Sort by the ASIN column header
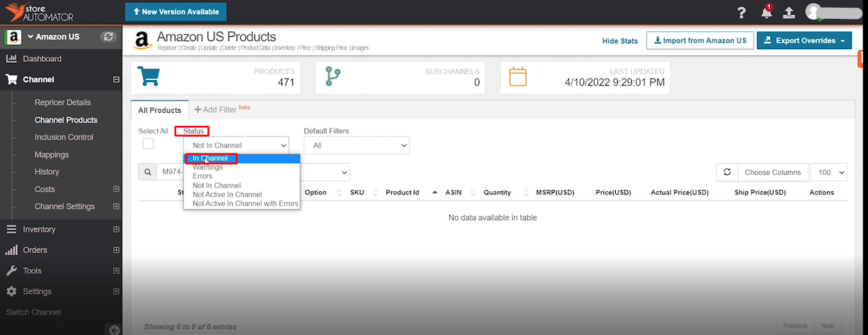 click(454, 192)
